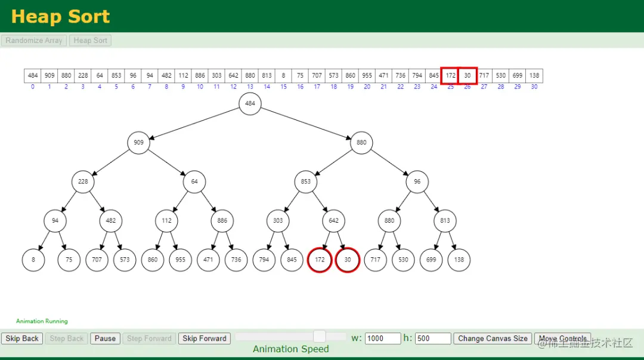This screenshot has height=360, width=644.
Task: Click array cell 880 at index 2
Action: [x=66, y=76]
